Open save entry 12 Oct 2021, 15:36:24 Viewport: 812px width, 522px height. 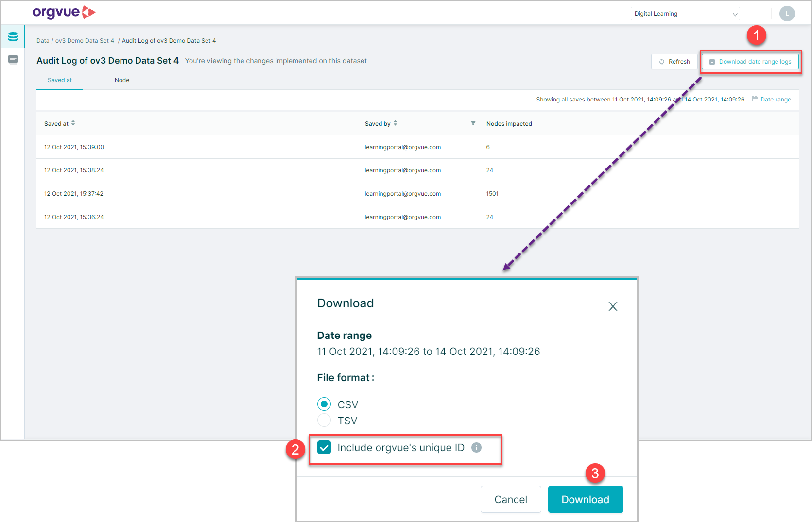74,217
